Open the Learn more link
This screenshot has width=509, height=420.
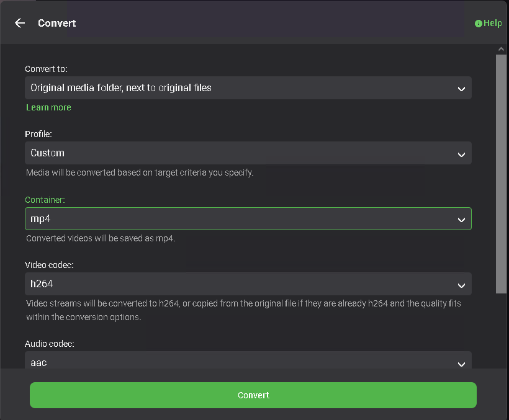(48, 107)
